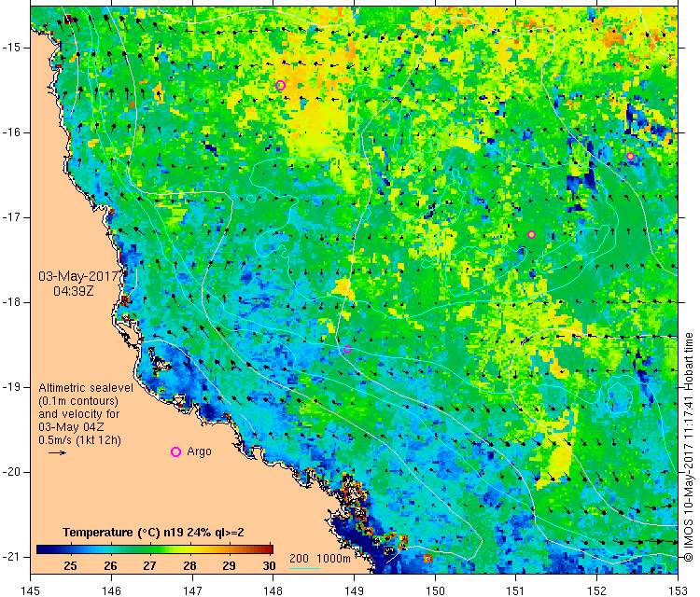Click the Argo float marker near 148E, 15.4S
Screen dimensions: 700x597
(x=280, y=85)
